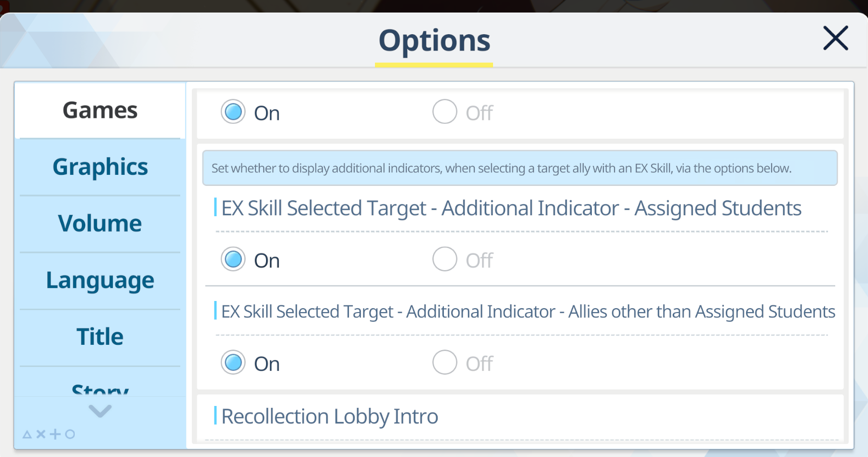Viewport: 868px width, 457px height.
Task: Open the Games tab
Action: [100, 110]
